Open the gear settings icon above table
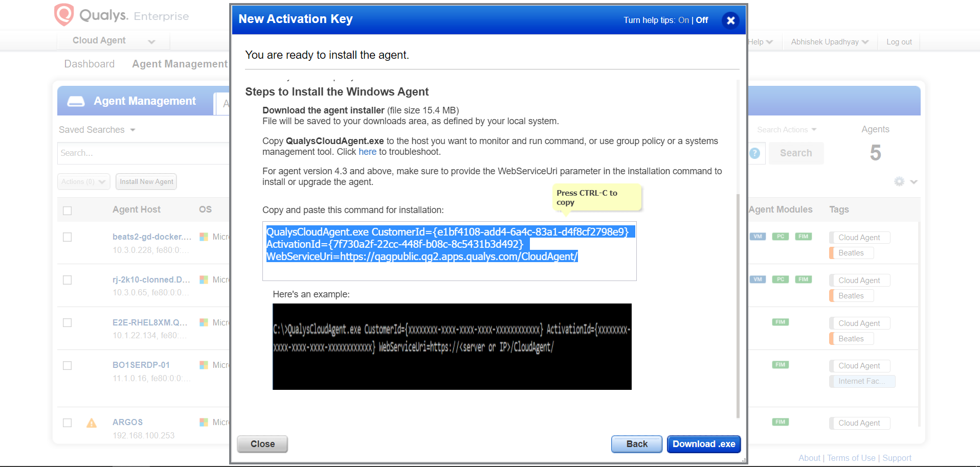The width and height of the screenshot is (980, 467). (899, 181)
